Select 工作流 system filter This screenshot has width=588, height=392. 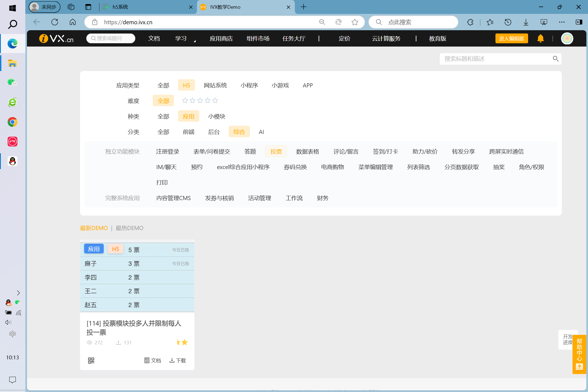[x=294, y=198]
